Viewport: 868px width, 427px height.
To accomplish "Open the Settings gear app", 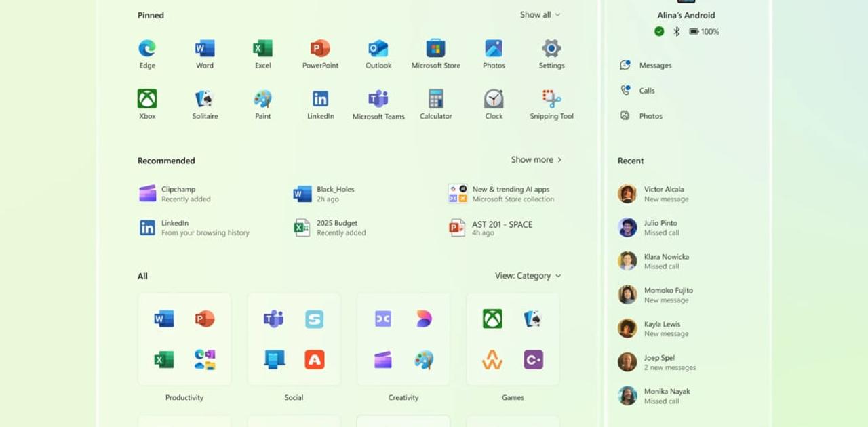I will pos(551,54).
